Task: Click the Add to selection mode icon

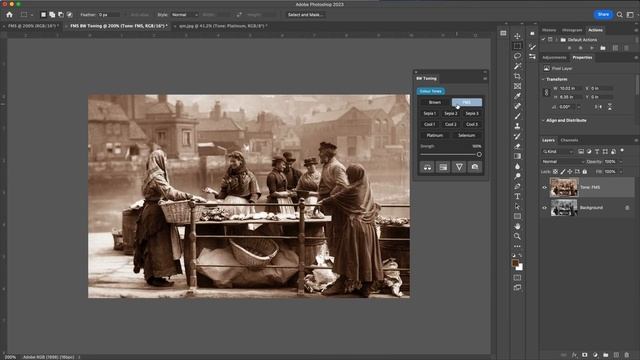Action: [52, 15]
